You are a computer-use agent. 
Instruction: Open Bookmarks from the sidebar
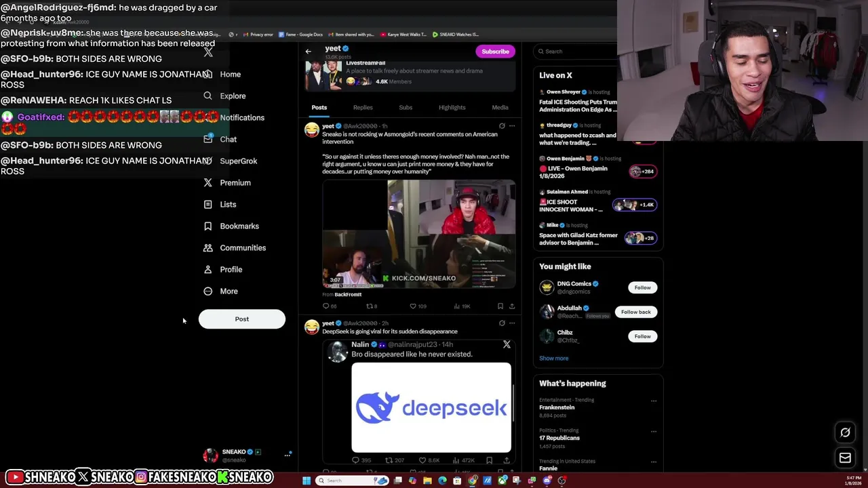coord(231,226)
